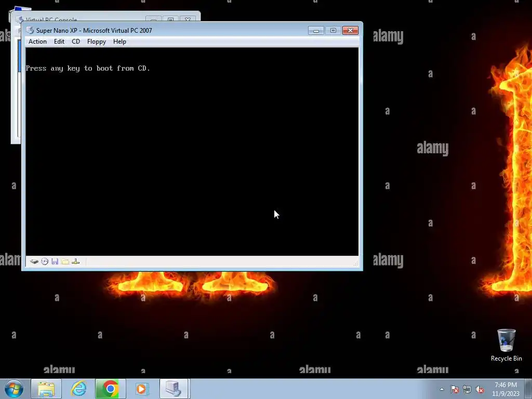
Task: Maximize the Super Nano XP window
Action: (333, 31)
